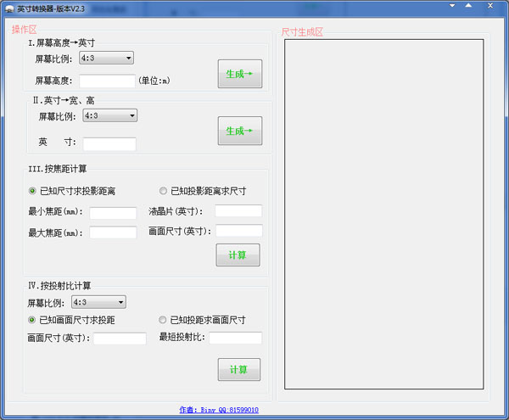Viewport: 509px width, 420px height.
Task: Select the 已知投影距离求尺寸 radio option
Action: [x=164, y=190]
